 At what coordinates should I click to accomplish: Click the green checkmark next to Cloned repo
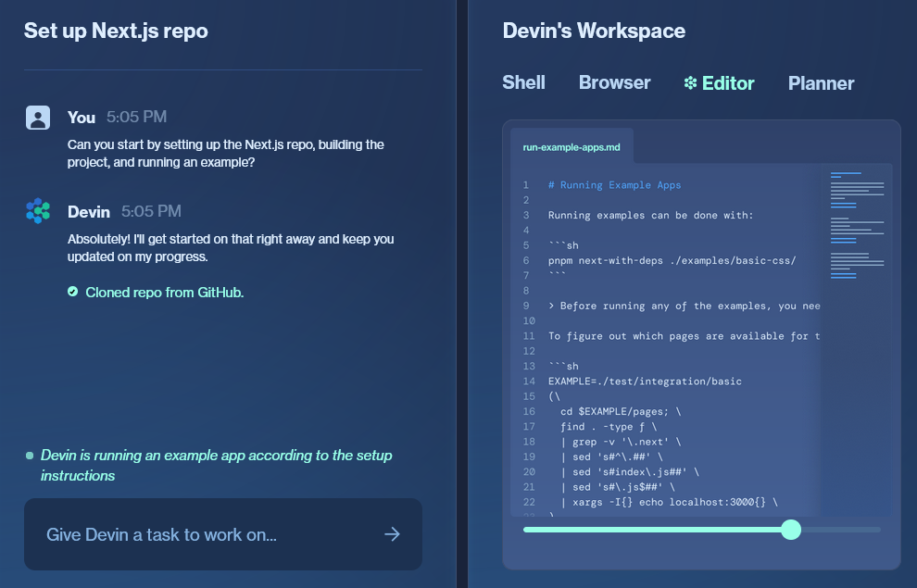pos(72,292)
